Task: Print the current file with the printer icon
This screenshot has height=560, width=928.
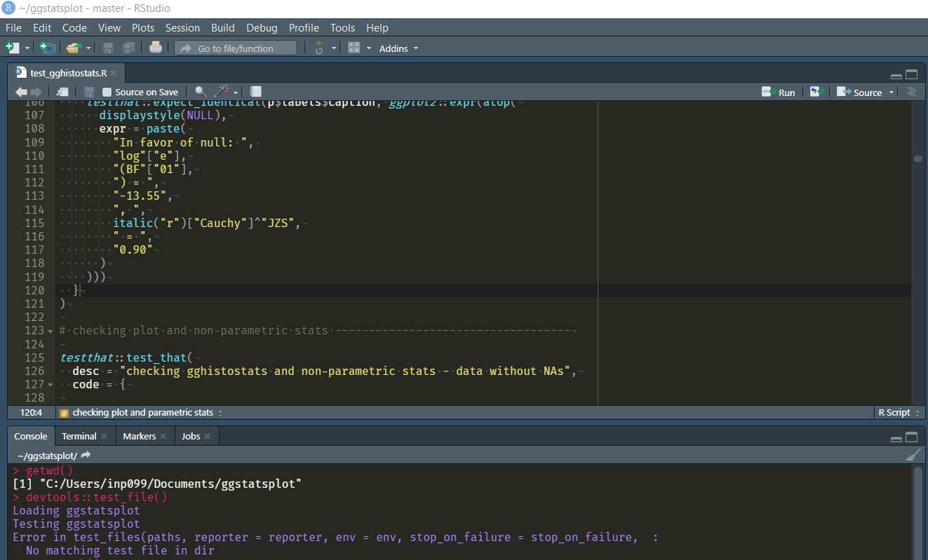Action: tap(156, 48)
